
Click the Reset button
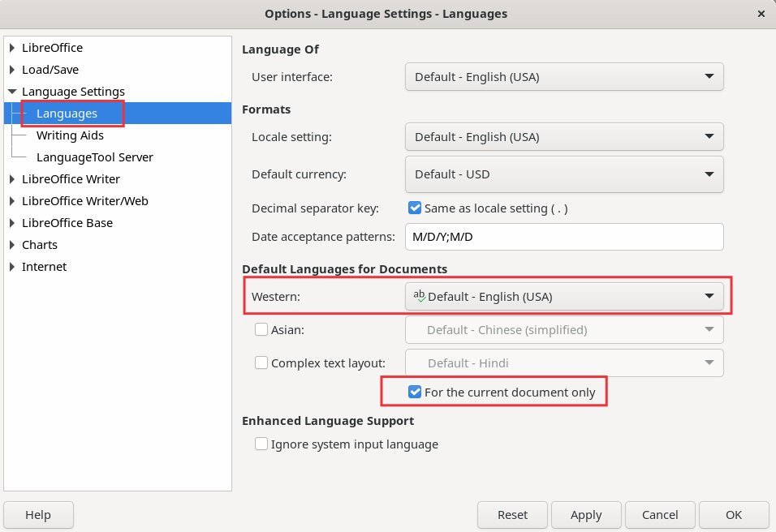[512, 515]
